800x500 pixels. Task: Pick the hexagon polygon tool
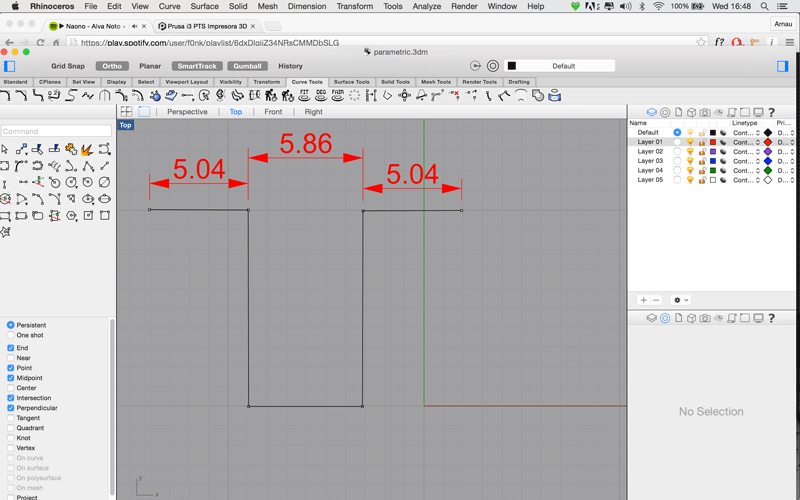(x=71, y=216)
